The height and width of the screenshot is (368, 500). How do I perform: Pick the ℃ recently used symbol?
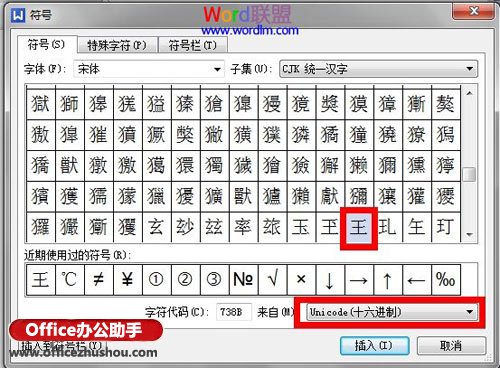70,280
